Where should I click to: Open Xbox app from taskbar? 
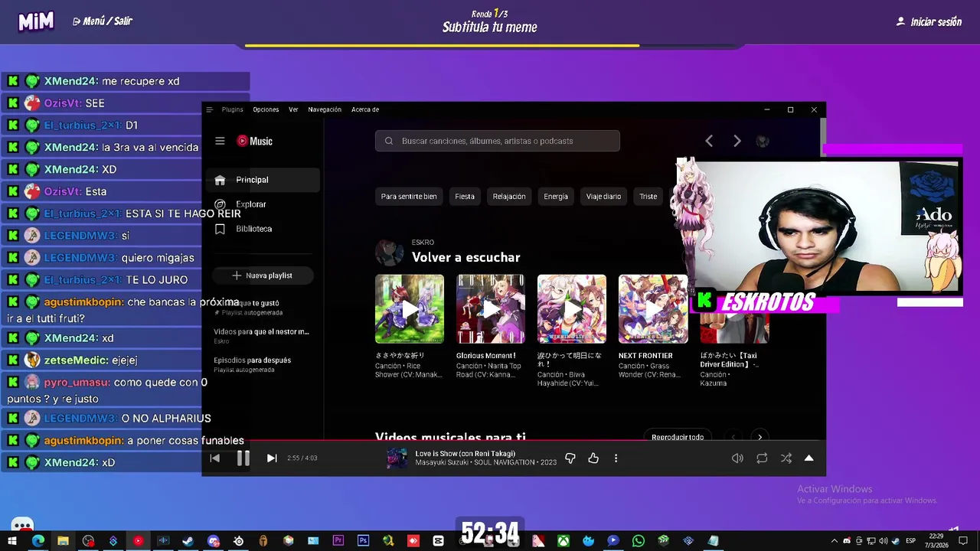pos(563,541)
